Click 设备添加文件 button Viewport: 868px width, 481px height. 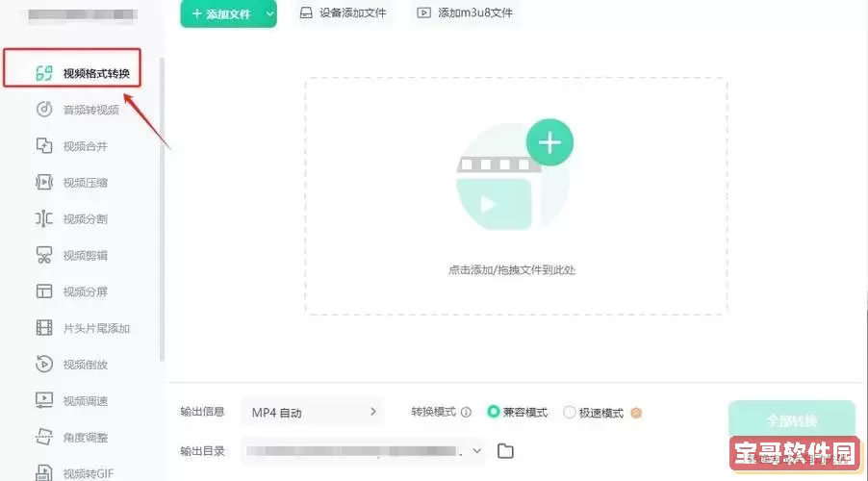pyautogui.click(x=344, y=13)
